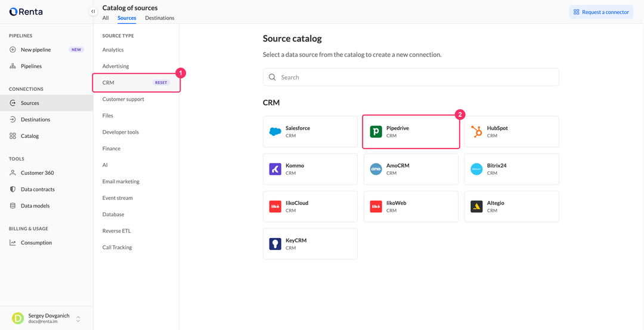Image resolution: width=644 pixels, height=330 pixels.
Task: Click the NEW badge beside New pipeline
Action: click(76, 50)
